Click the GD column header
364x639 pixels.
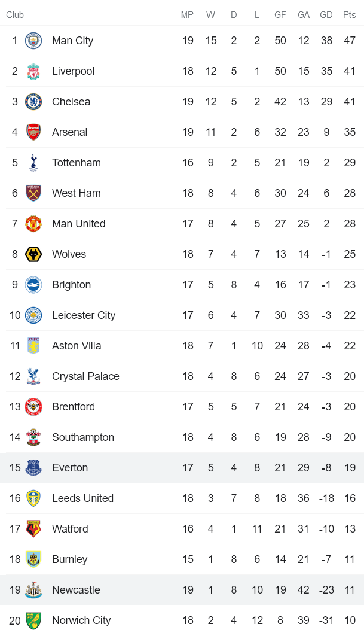(x=326, y=15)
